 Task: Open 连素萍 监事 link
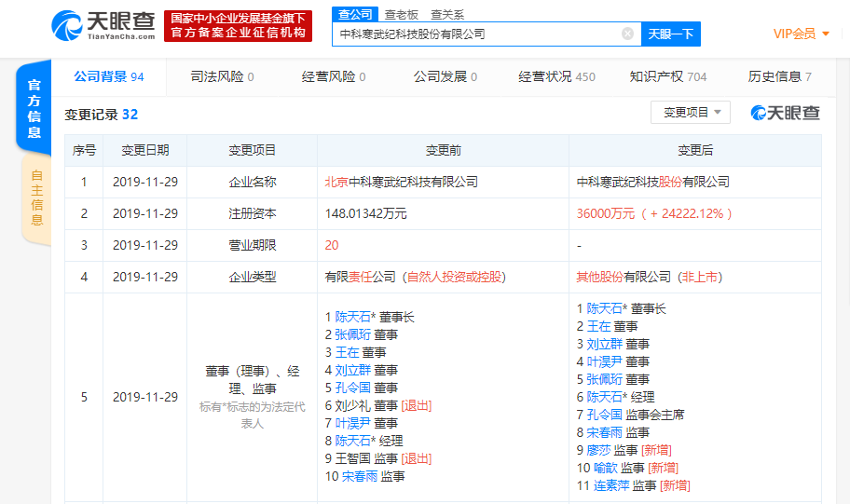tap(611, 485)
